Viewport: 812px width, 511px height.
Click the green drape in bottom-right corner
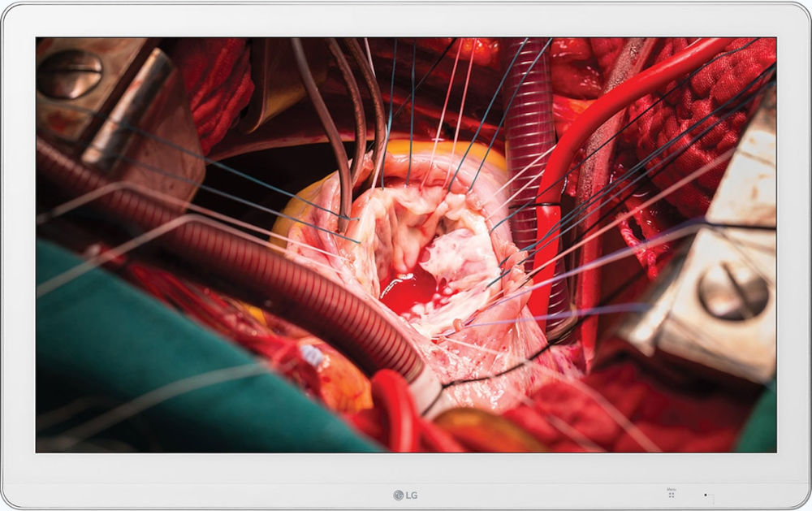click(758, 427)
